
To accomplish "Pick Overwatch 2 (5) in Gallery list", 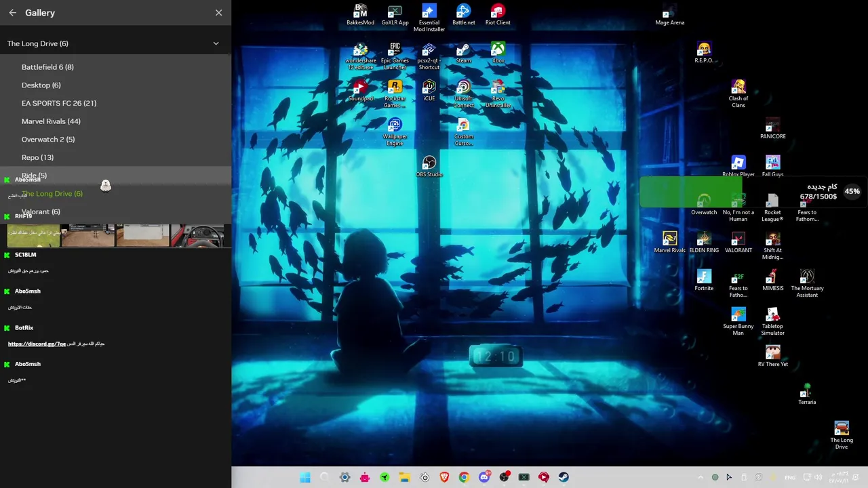I will [x=115, y=140].
